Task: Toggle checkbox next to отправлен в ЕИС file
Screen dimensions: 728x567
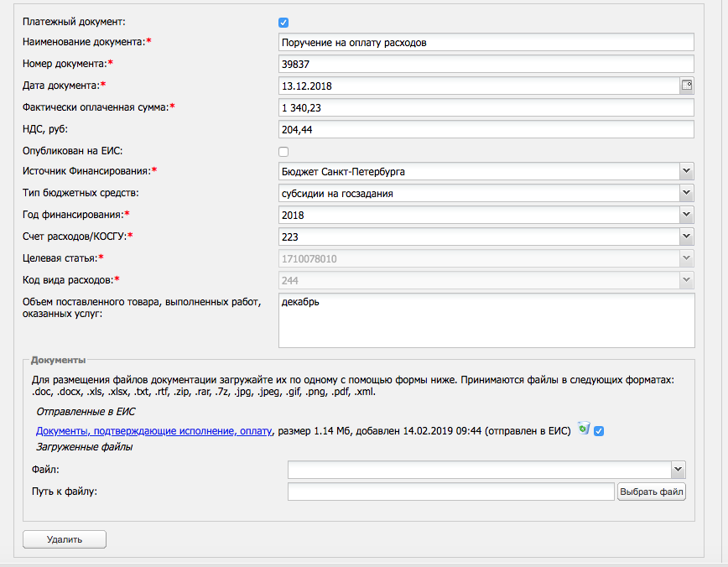Action: [599, 431]
